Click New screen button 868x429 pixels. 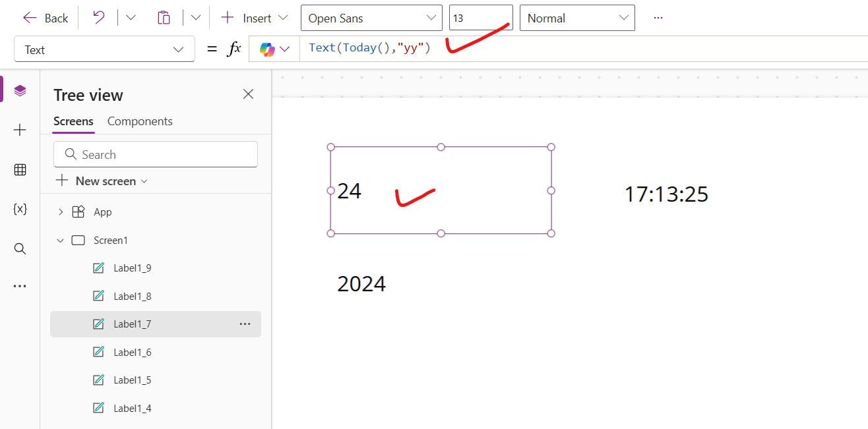click(102, 181)
